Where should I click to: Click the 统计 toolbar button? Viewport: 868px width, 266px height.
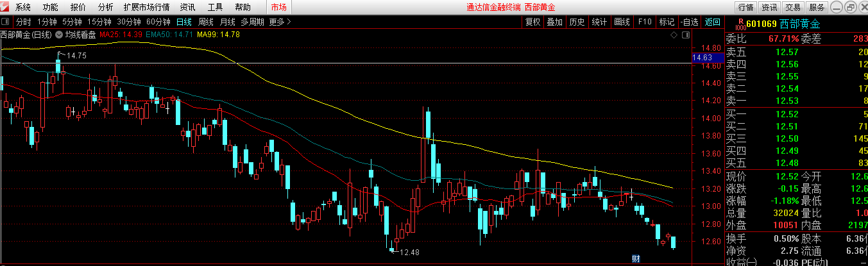599,21
